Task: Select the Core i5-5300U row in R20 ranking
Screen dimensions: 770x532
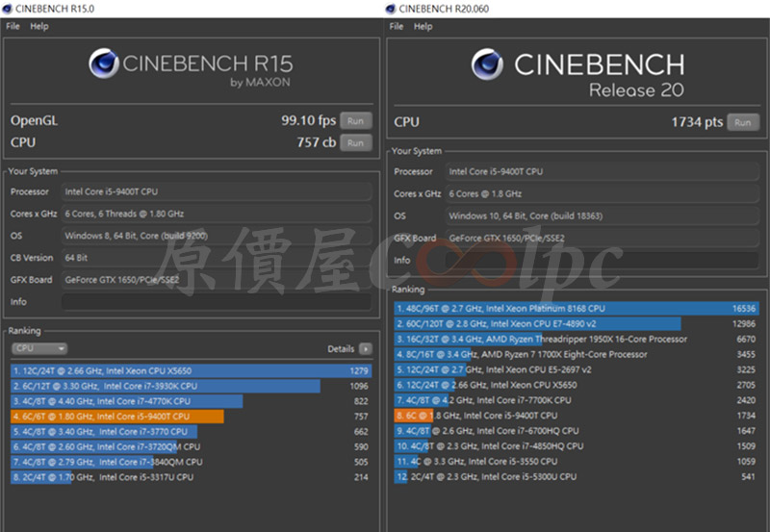Action: 577,476
